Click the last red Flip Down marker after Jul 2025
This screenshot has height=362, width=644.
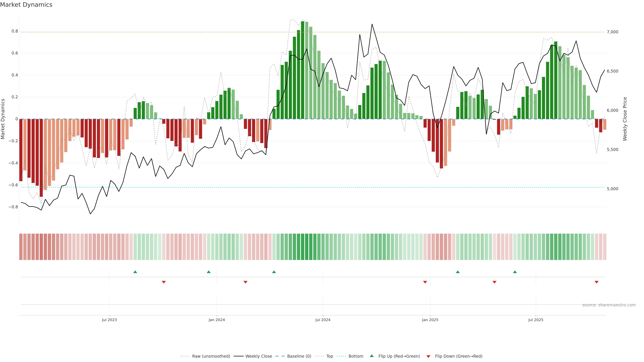(x=597, y=282)
